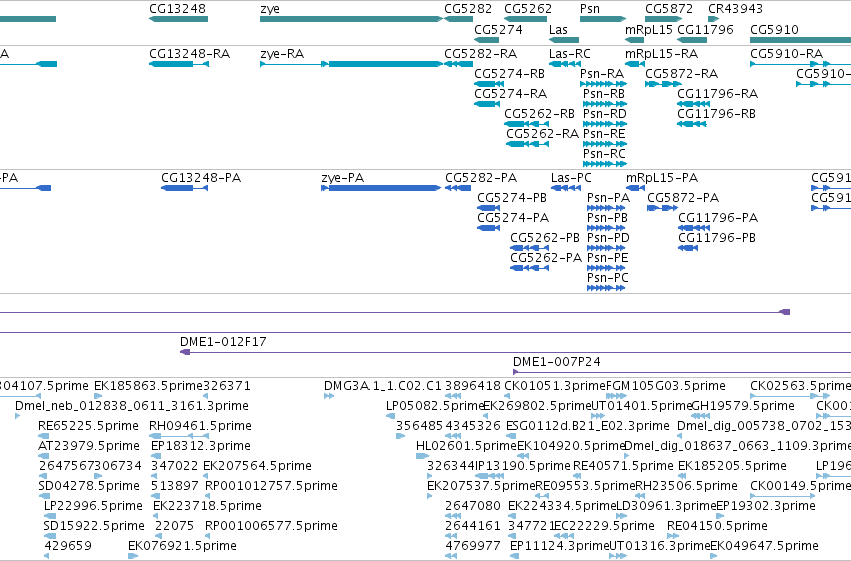Click the LP05082.5prime EST label
This screenshot has height=561, width=851.
click(435, 406)
